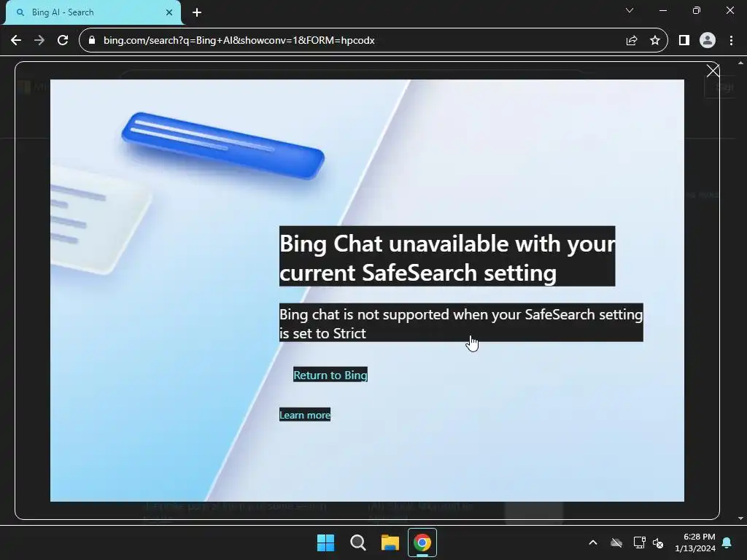Close the Bing Chat unavailable dialog
Viewport: 747px width, 560px height.
pos(713,71)
